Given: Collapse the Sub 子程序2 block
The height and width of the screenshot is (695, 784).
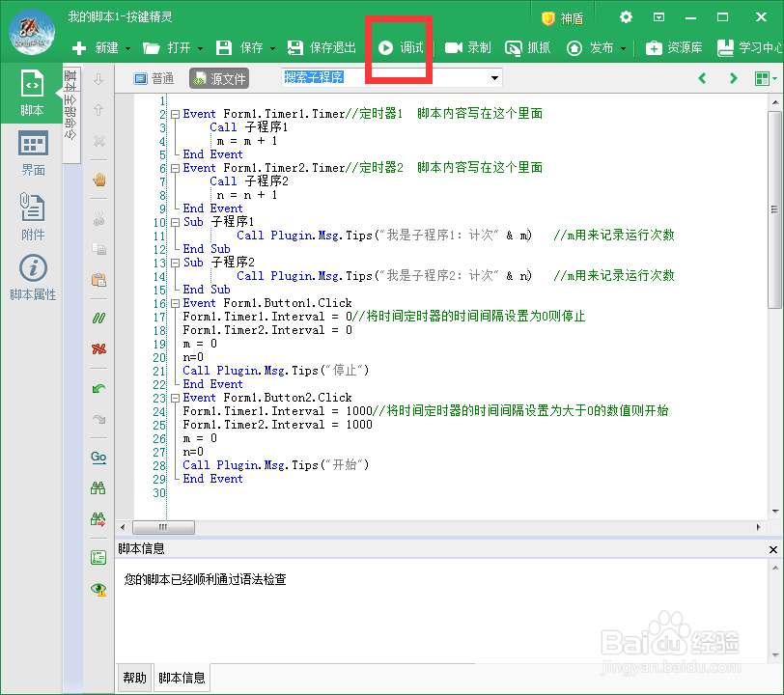Looking at the screenshot, I should [x=175, y=263].
